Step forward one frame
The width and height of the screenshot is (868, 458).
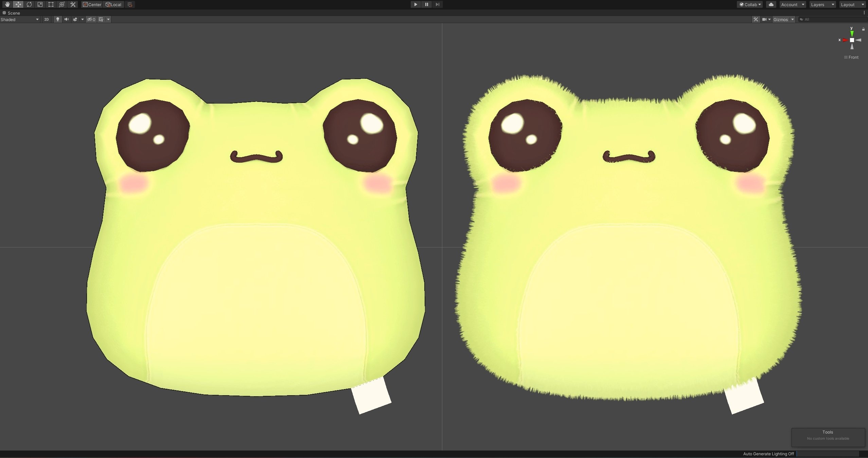click(x=438, y=4)
